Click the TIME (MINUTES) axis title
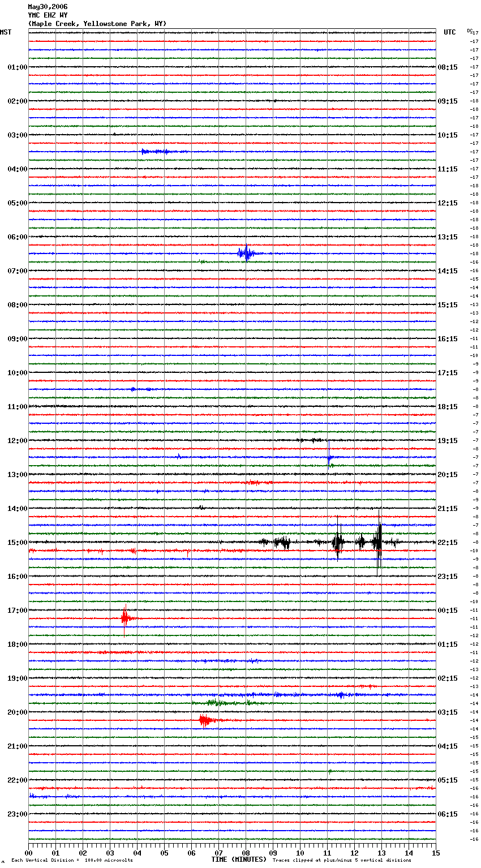 [x=239, y=860]
